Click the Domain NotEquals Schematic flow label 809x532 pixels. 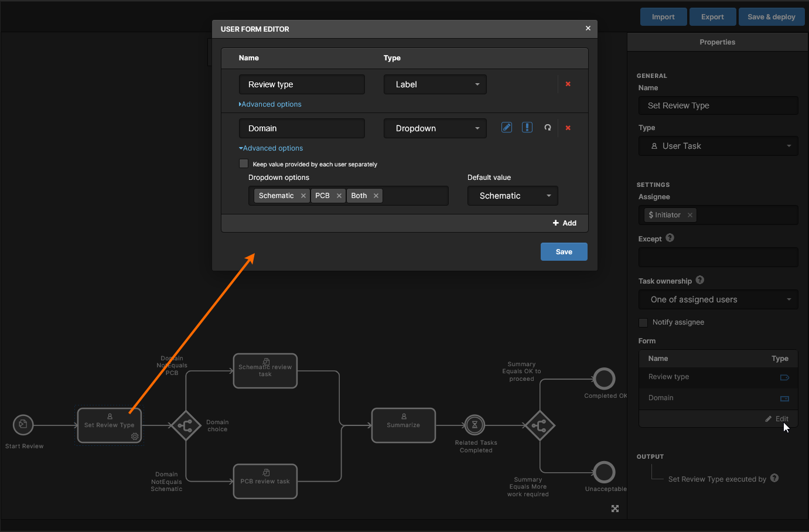click(x=166, y=482)
